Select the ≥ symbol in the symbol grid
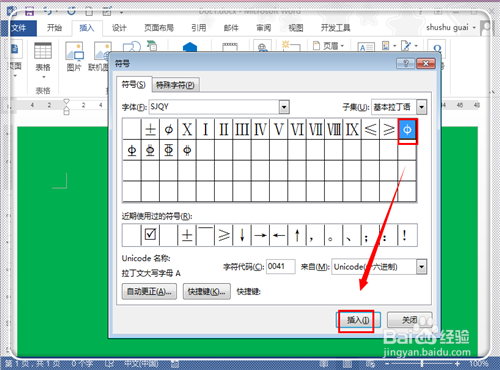 click(x=389, y=129)
